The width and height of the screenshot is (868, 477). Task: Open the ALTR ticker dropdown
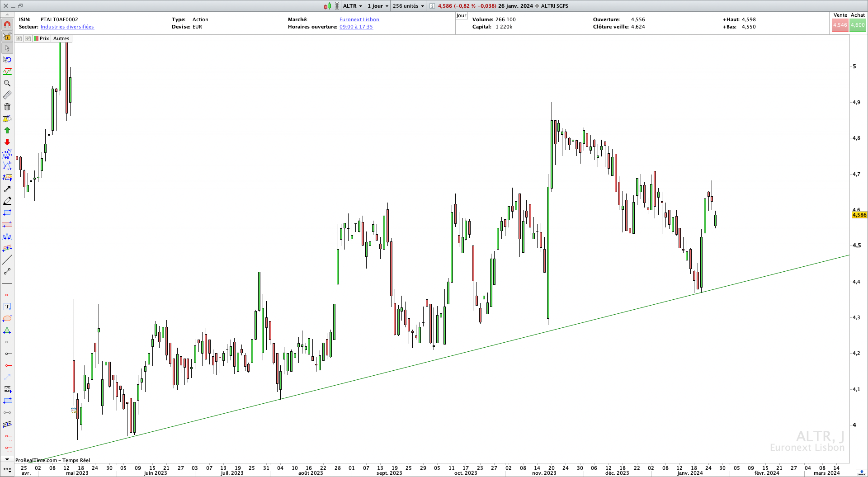[353, 6]
